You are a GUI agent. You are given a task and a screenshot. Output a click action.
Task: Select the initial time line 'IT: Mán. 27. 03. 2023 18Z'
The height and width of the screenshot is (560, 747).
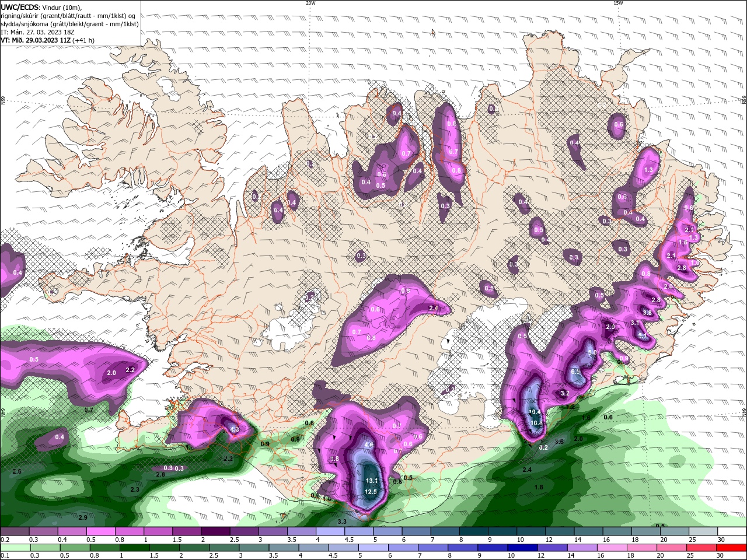click(37, 32)
